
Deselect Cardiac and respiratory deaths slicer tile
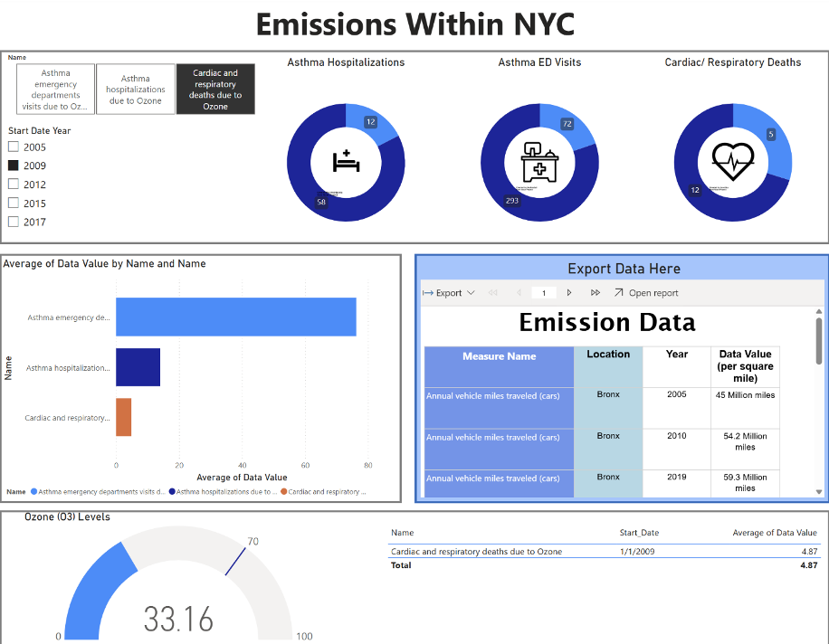click(x=215, y=90)
